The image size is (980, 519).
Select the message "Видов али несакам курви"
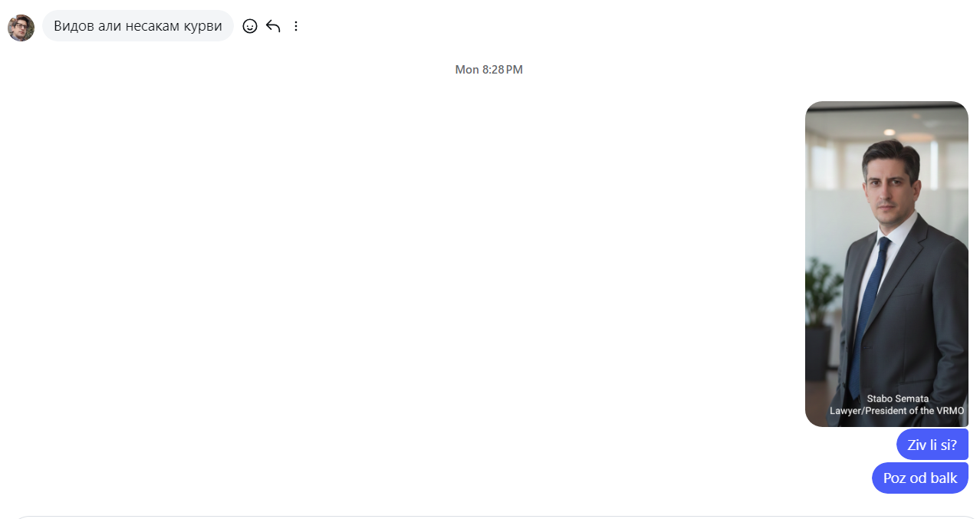(x=138, y=25)
